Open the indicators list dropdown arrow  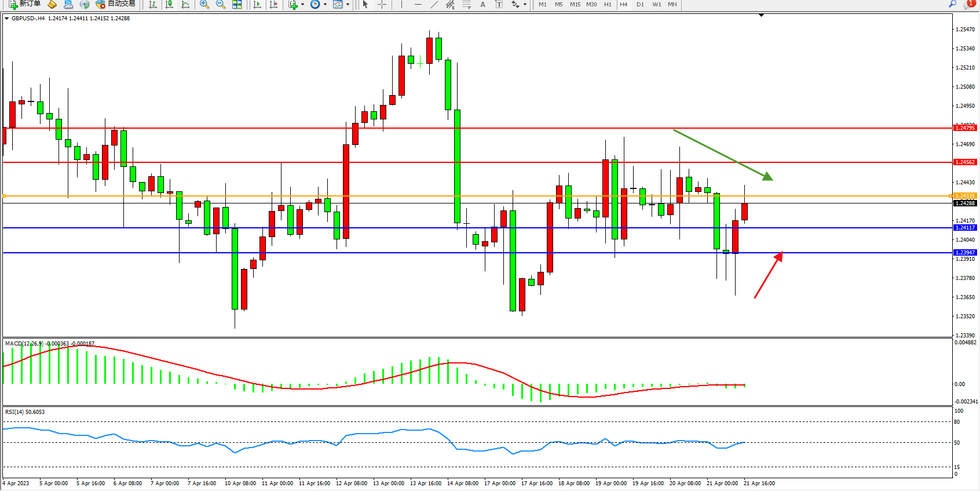pos(302,5)
